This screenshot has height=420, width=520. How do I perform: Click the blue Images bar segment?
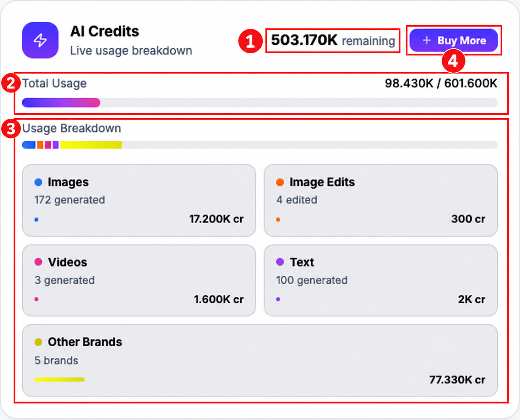click(x=29, y=145)
